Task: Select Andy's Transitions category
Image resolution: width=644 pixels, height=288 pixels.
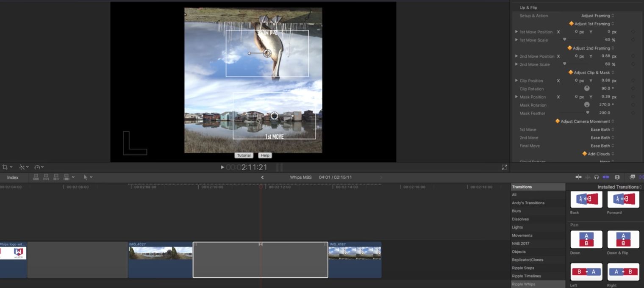Action: pyautogui.click(x=538, y=203)
